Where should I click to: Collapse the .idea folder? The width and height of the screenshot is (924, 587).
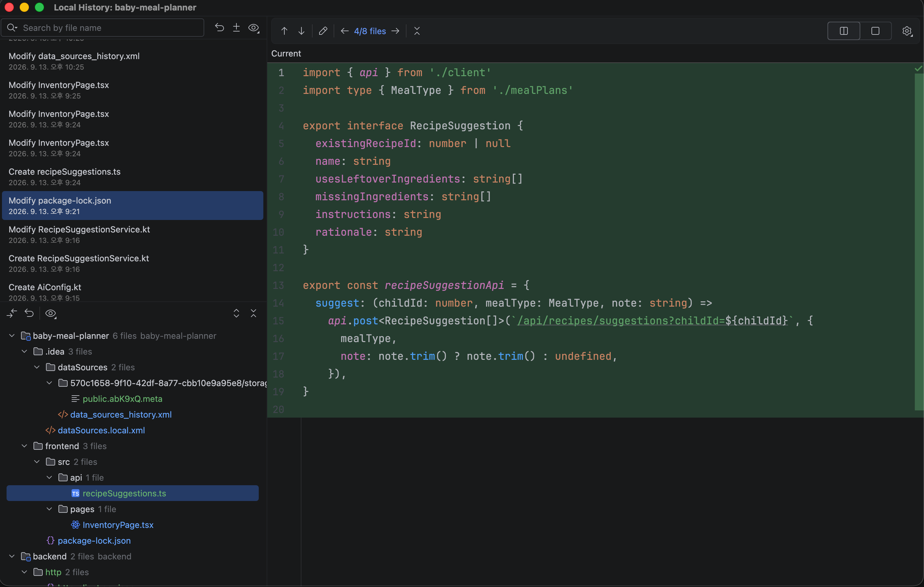(x=24, y=351)
